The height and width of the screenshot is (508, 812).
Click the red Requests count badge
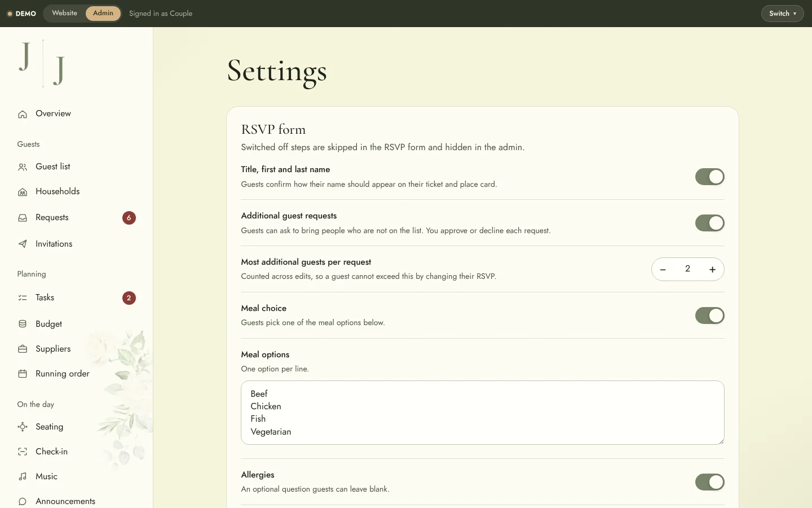(x=129, y=218)
